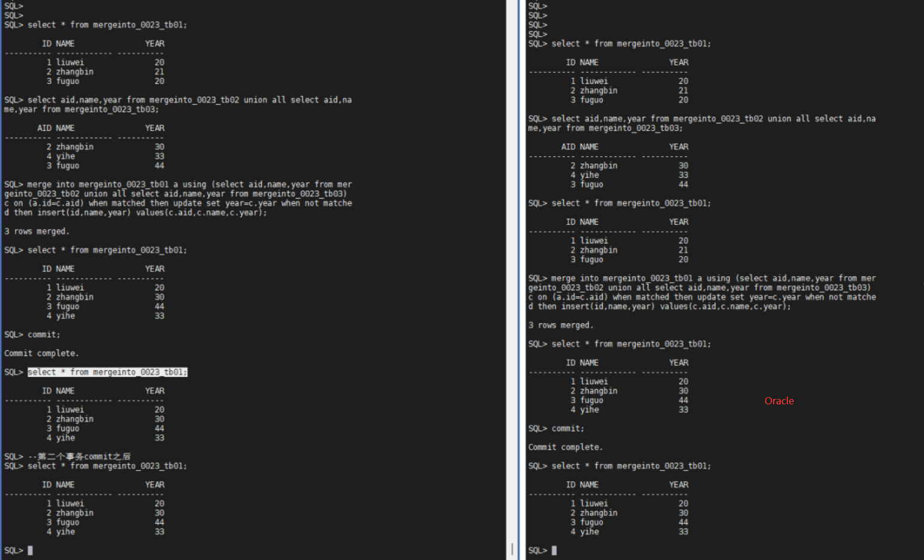Click "Commit complete." in the left terminal
The image size is (924, 560).
click(x=42, y=354)
